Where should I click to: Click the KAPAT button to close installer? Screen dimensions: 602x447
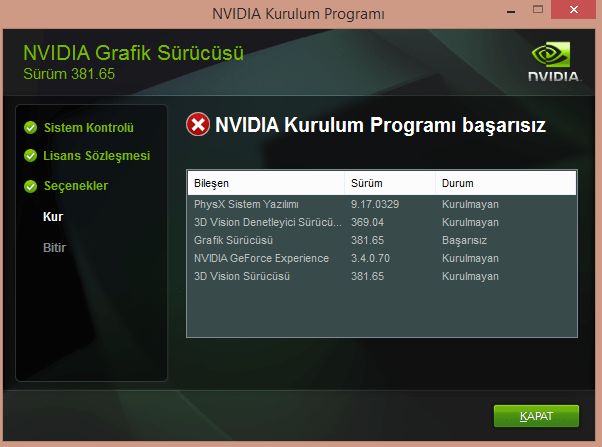coord(536,416)
